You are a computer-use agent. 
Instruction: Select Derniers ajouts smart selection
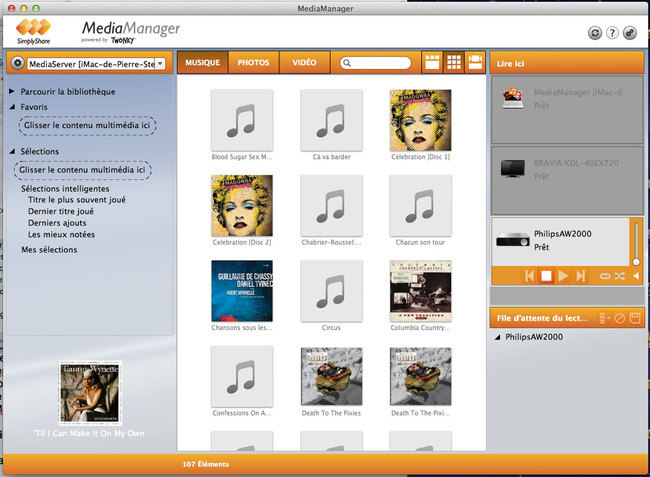57,223
